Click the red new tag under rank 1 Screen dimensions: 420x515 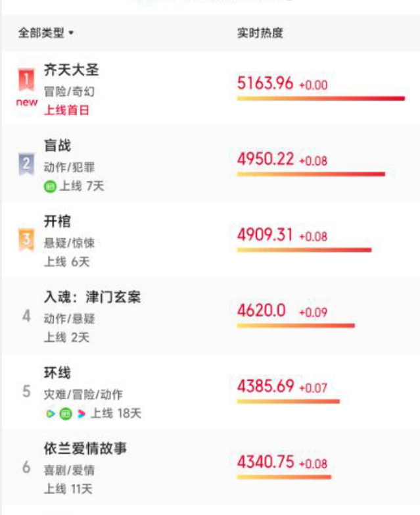pyautogui.click(x=26, y=102)
